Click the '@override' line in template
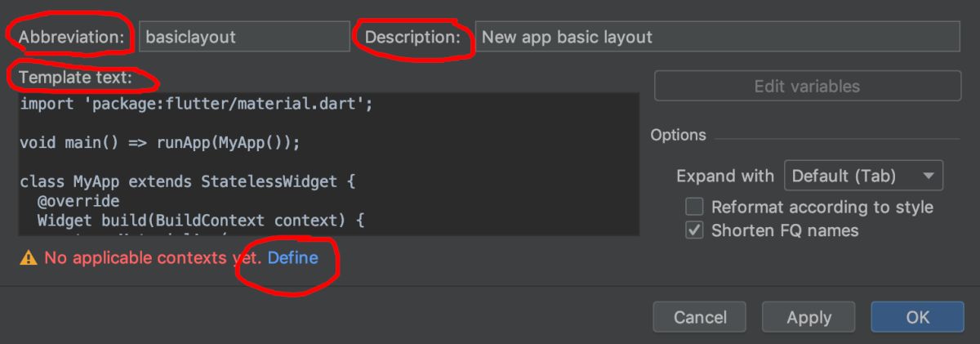 78,201
